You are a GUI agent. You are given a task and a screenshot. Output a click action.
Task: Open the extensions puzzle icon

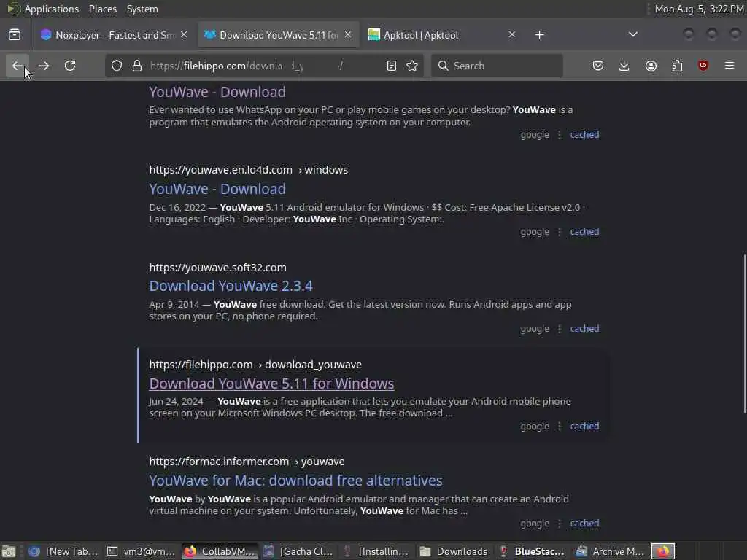pos(677,66)
